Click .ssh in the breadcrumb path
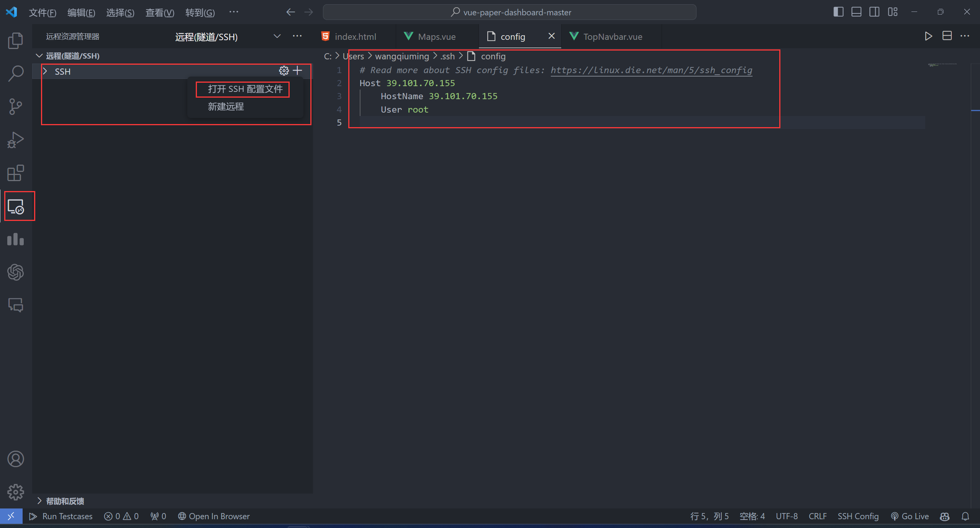 click(x=447, y=56)
